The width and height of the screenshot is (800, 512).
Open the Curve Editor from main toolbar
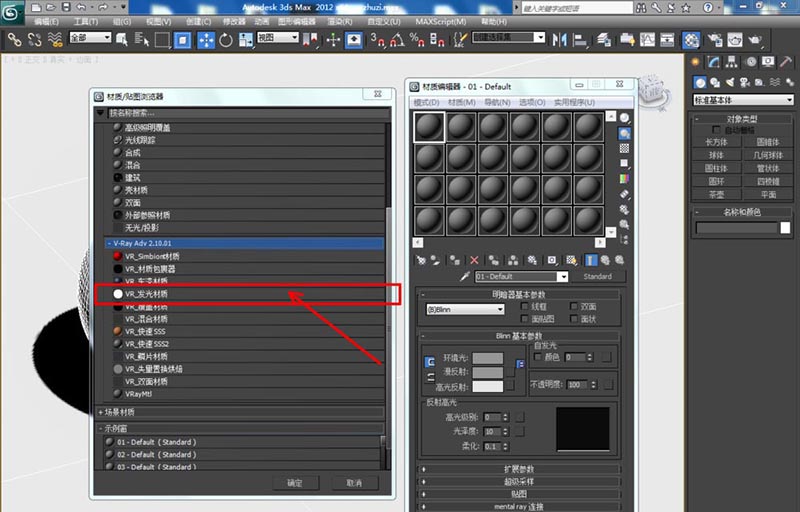647,40
